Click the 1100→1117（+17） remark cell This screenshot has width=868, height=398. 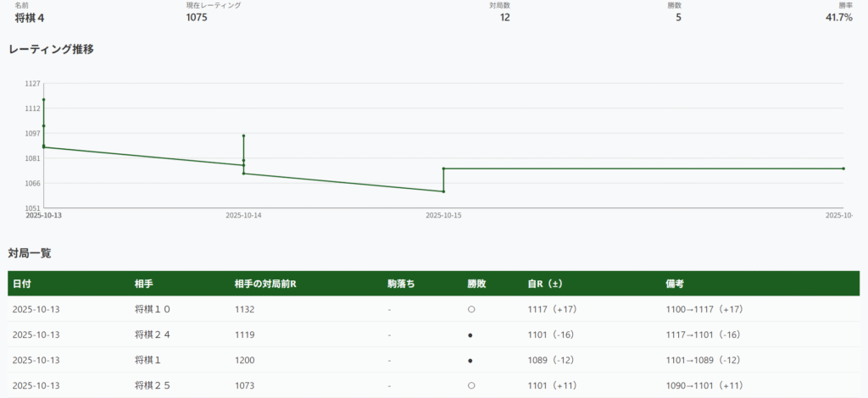[704, 309]
